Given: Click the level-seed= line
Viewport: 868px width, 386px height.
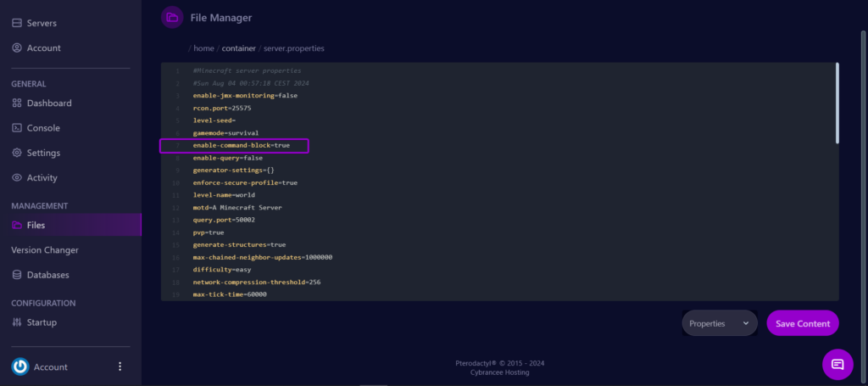Looking at the screenshot, I should [x=214, y=120].
